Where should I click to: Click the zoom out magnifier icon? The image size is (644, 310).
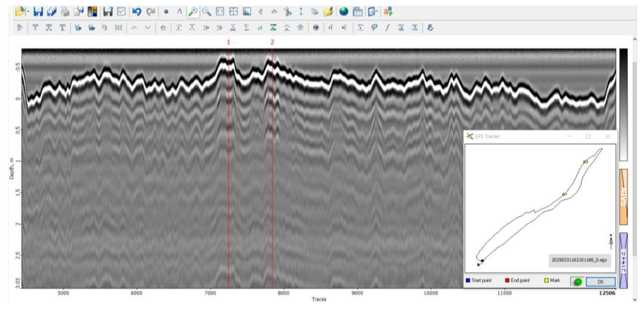[207, 12]
